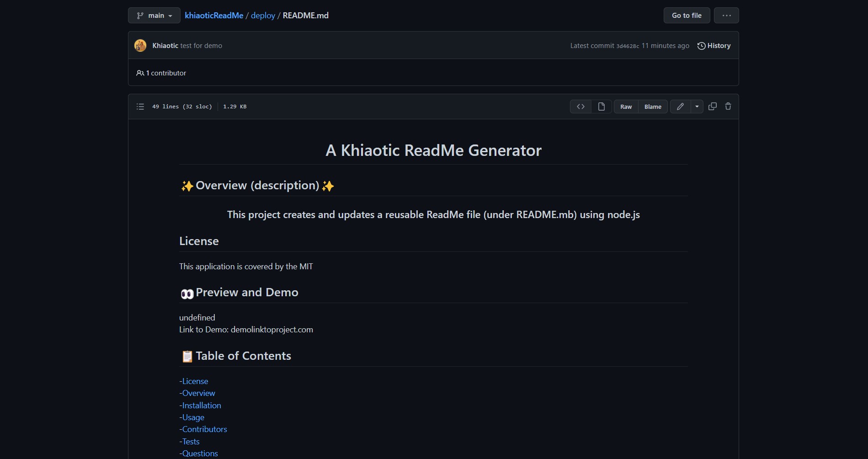
Task: Open the main branch selector dropdown
Action: click(x=154, y=15)
